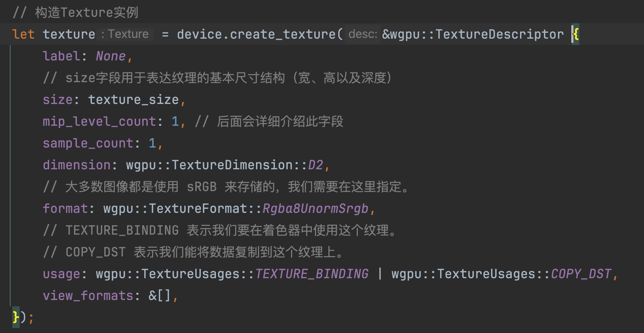Click the 'desc:' parameter inlay hint
The height and width of the screenshot is (333, 644).
coord(363,34)
